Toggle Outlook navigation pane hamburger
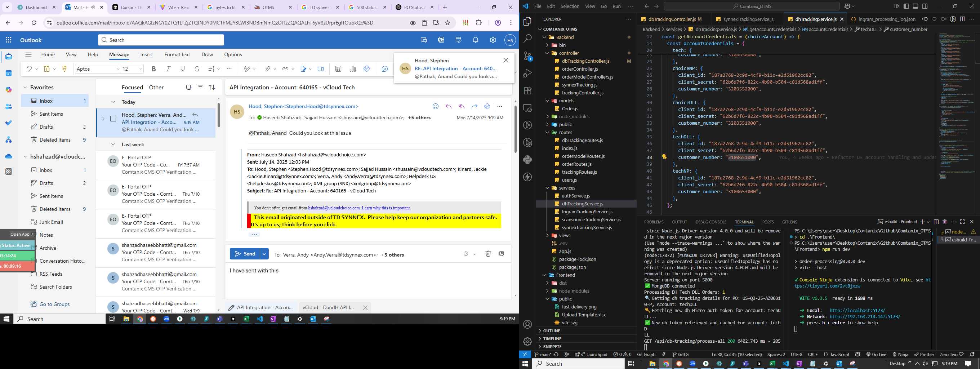The image size is (980, 369). point(28,54)
